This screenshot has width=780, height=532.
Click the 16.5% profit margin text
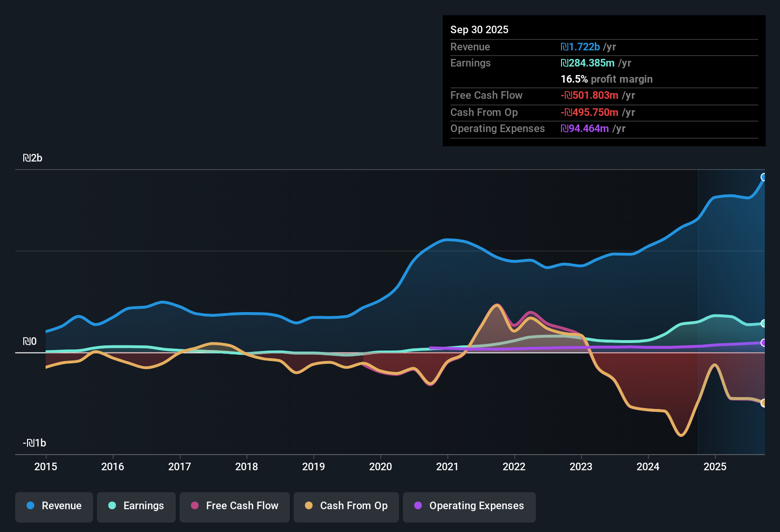tap(607, 79)
